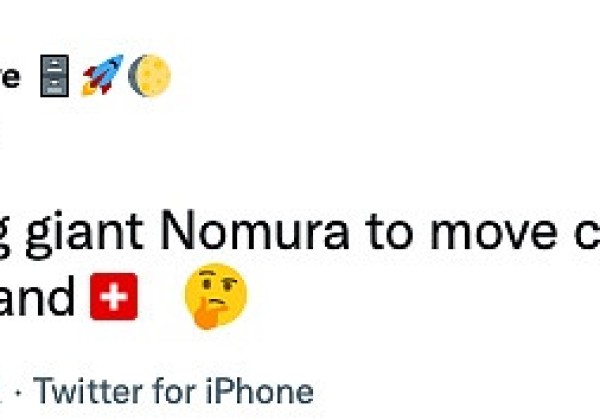
Task: Click the file cabinet emoji in the name
Action: 55,77
